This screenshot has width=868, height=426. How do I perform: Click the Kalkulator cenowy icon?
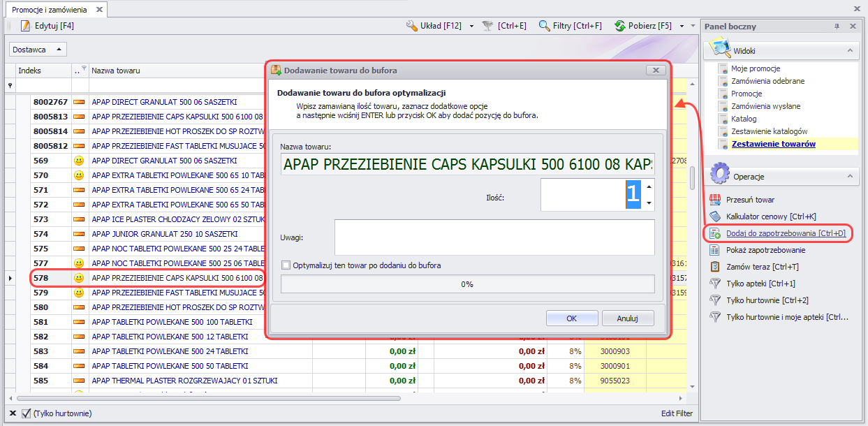[715, 216]
